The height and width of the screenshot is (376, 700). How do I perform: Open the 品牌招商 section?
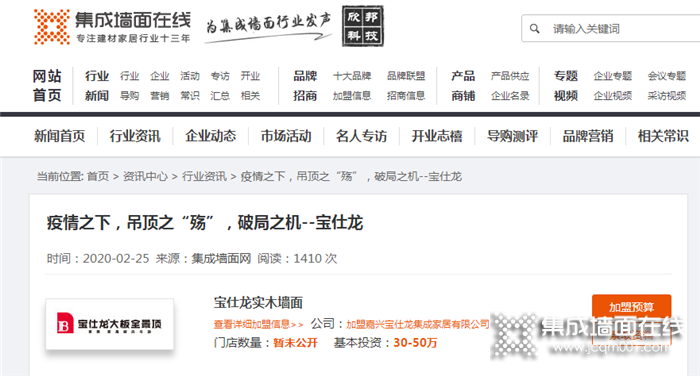(305, 85)
